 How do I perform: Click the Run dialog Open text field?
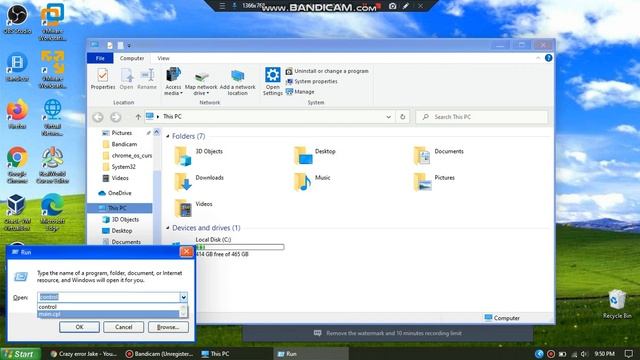(109, 297)
